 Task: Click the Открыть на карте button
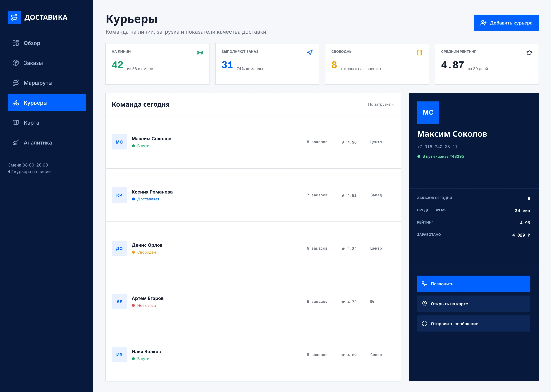point(474,304)
